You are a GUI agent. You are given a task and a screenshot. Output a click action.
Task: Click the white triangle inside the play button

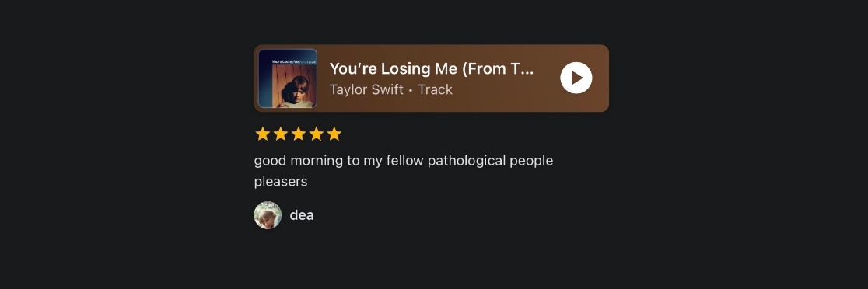577,78
